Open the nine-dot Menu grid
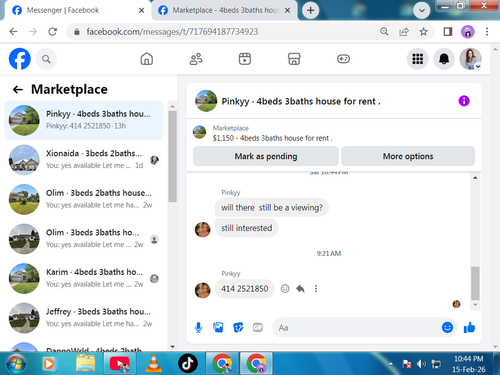Image resolution: width=500 pixels, height=375 pixels. pos(417,59)
